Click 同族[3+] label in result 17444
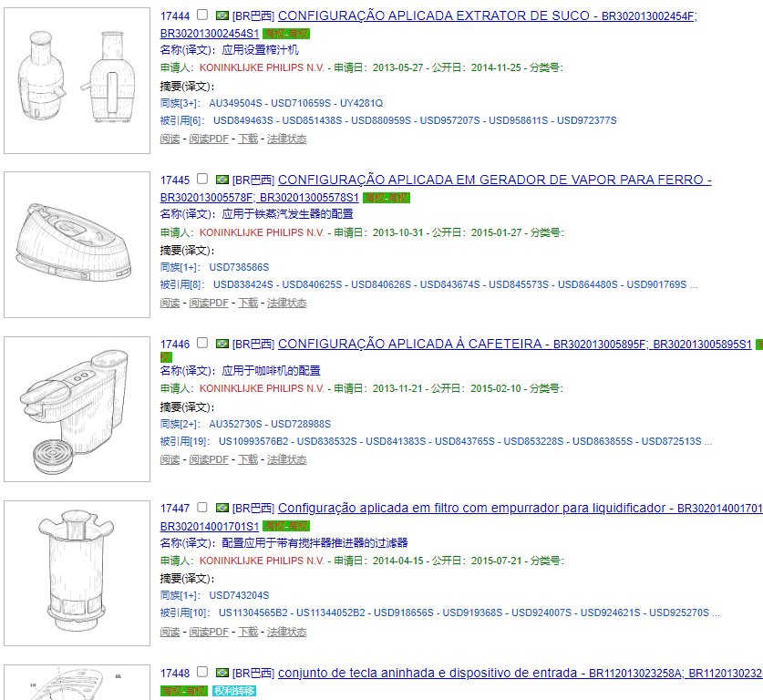The height and width of the screenshot is (700, 763). coord(180,103)
